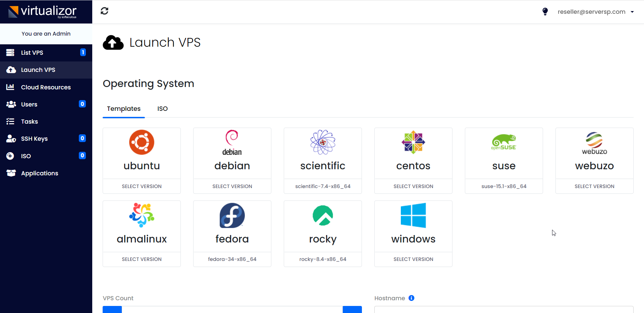Viewport: 644px width, 313px height.
Task: Toggle the lightbulb theme icon
Action: pos(545,12)
